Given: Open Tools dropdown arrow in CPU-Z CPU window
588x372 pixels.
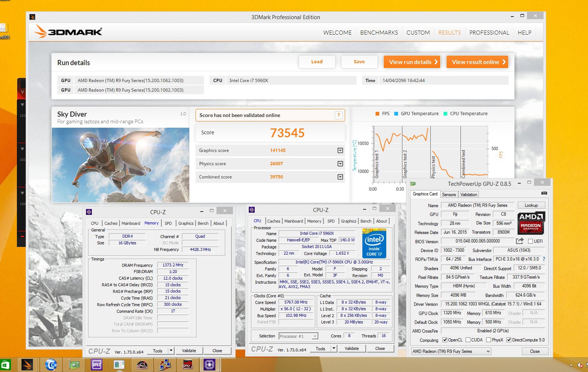Looking at the screenshot, I should [334, 348].
